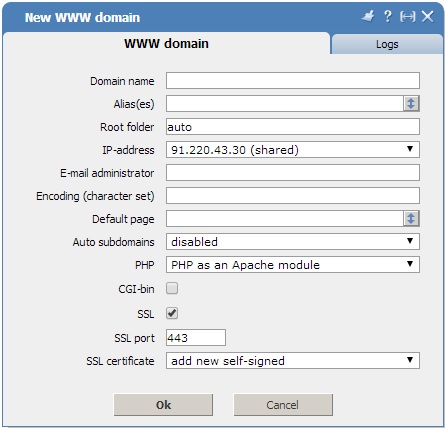
Task: Open the IP-address dropdown
Action: pos(293,150)
